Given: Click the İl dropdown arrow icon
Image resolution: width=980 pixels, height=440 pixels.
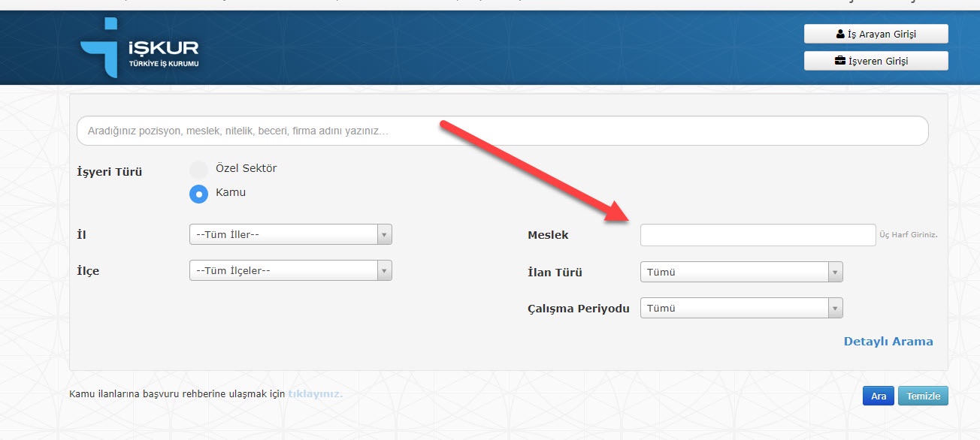Looking at the screenshot, I should point(384,235).
